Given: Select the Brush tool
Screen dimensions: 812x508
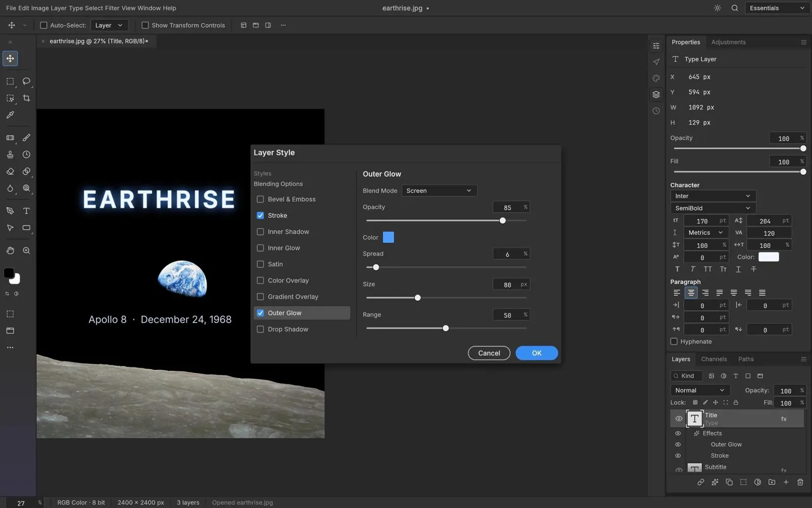Looking at the screenshot, I should (x=26, y=138).
